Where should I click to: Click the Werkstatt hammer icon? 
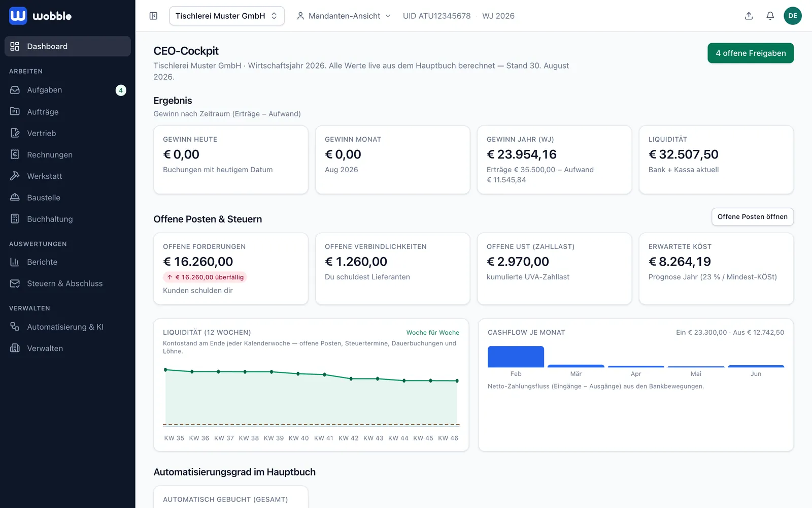15,176
